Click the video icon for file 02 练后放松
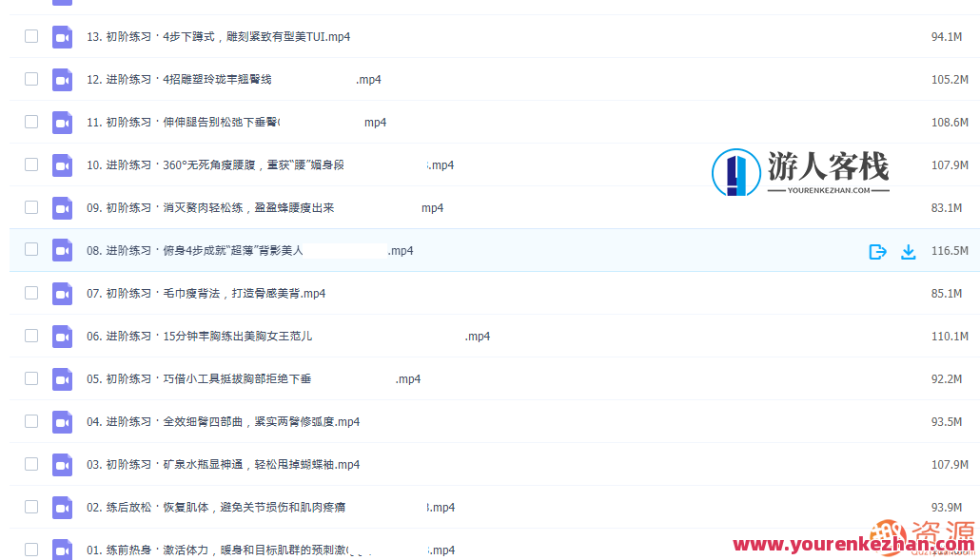The height and width of the screenshot is (560, 980). coord(62,507)
